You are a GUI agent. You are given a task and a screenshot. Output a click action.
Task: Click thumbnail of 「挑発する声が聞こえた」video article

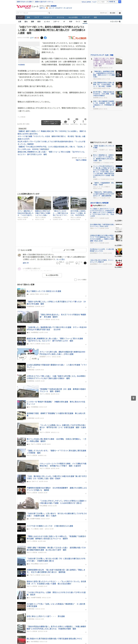[x=21, y=304]
